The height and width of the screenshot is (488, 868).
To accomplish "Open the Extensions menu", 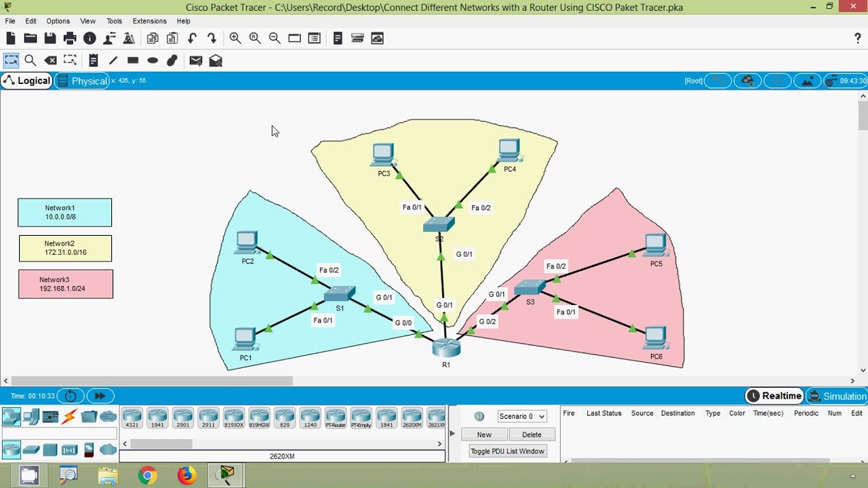I will pyautogui.click(x=149, y=21).
